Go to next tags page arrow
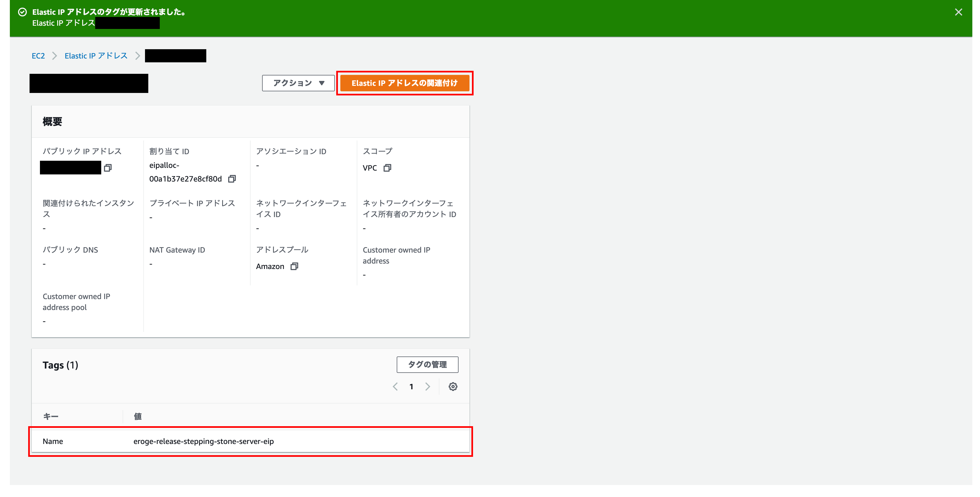The image size is (980, 497). pyautogui.click(x=428, y=387)
